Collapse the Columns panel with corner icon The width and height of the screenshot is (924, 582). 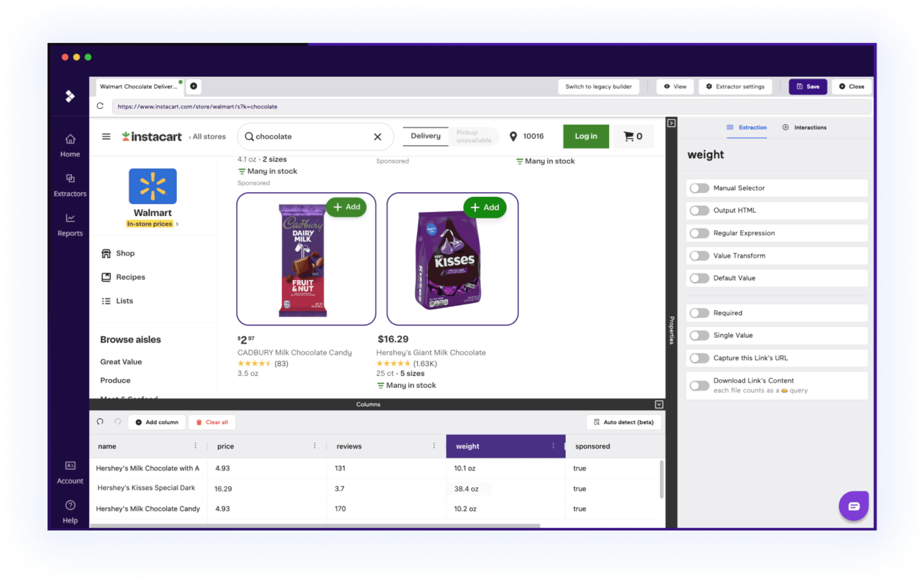[x=659, y=405]
